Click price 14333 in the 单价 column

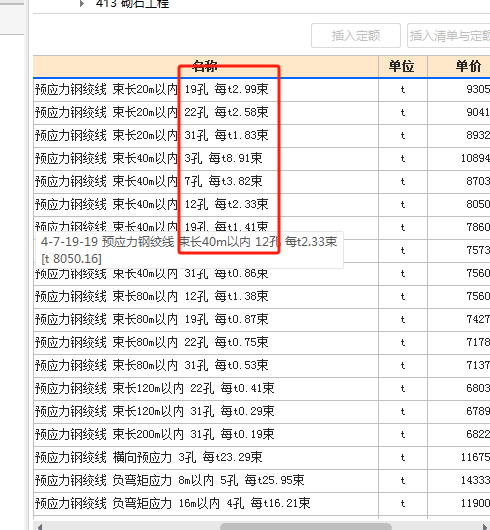click(x=475, y=480)
